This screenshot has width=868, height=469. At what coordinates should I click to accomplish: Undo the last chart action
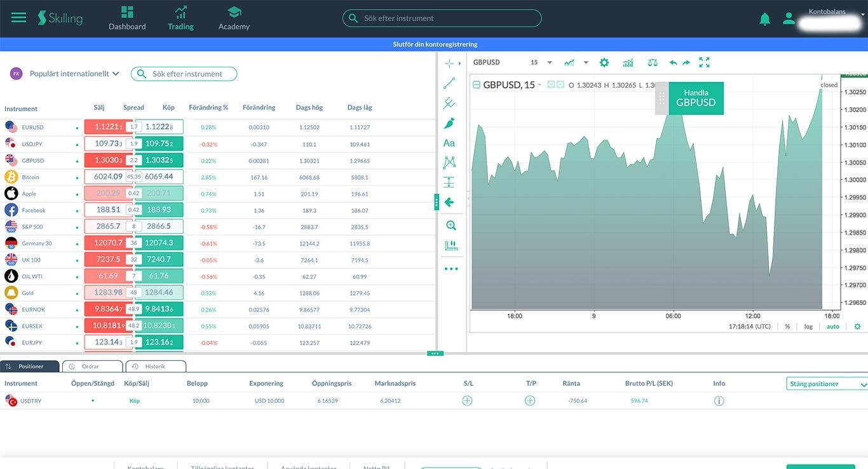(x=673, y=62)
